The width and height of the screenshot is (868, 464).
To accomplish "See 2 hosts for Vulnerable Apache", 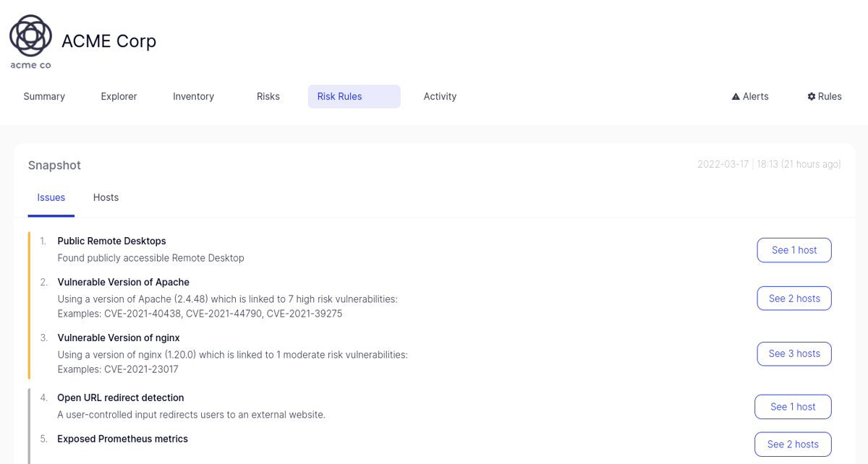I will pos(794,298).
